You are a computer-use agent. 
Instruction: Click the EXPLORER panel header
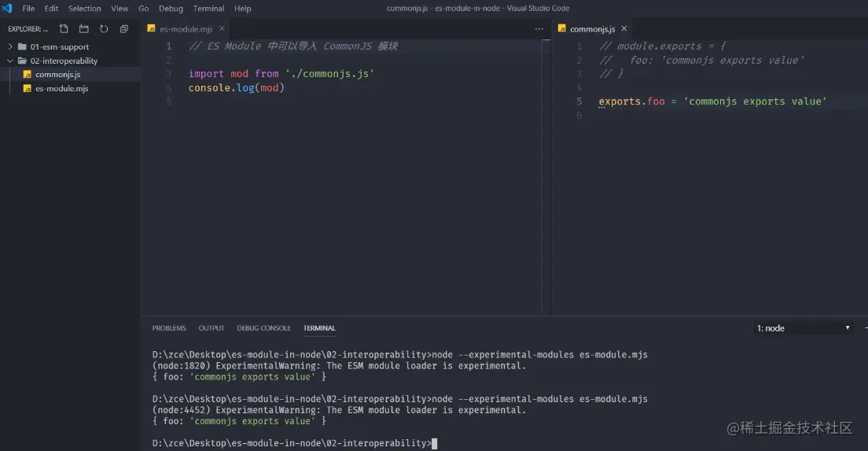coord(28,29)
